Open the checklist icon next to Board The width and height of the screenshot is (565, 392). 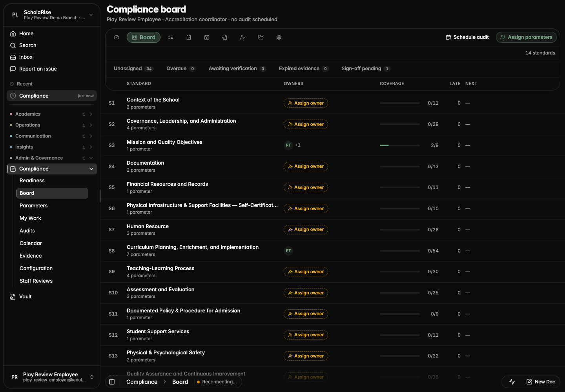(x=171, y=37)
